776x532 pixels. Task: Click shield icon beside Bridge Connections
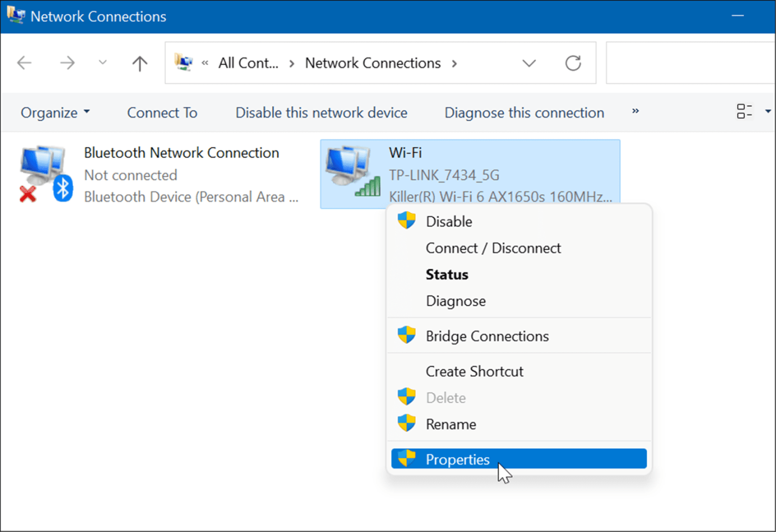point(406,335)
